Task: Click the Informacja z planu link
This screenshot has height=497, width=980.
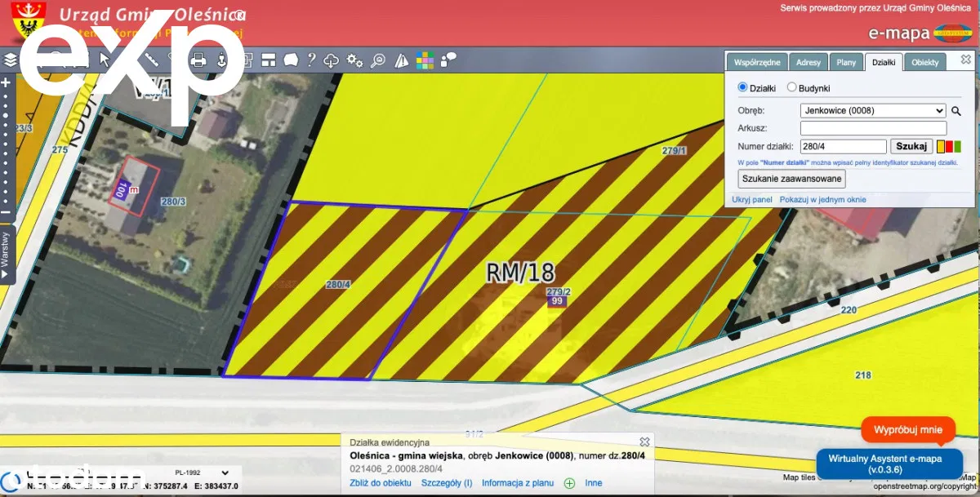Action: (518, 483)
